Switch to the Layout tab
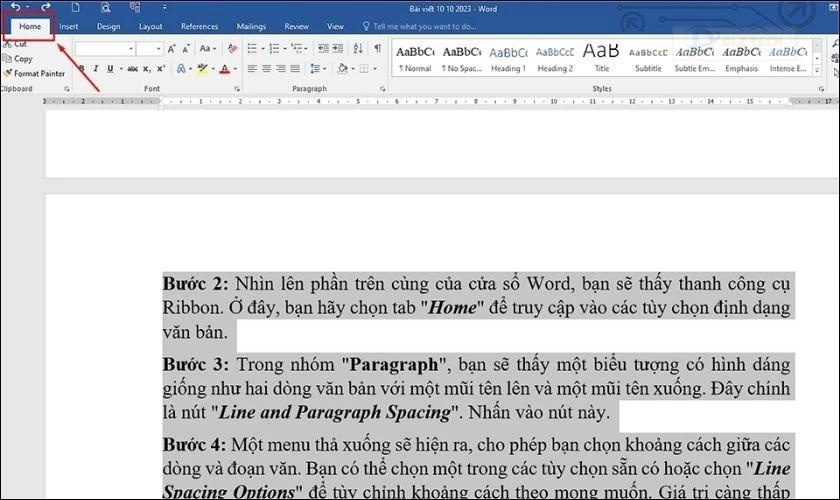This screenshot has width=840, height=500. (151, 26)
